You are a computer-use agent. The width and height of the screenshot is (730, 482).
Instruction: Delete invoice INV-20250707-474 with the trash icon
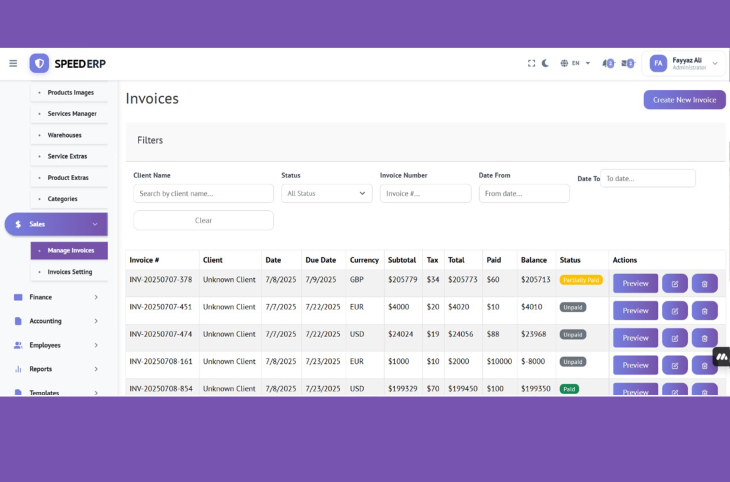click(704, 338)
